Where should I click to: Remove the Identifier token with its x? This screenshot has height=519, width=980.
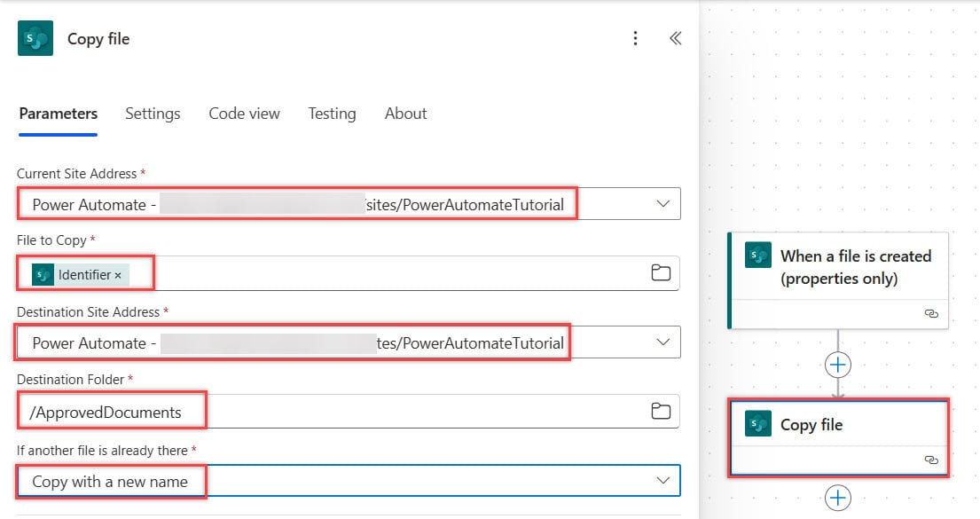click(x=117, y=275)
